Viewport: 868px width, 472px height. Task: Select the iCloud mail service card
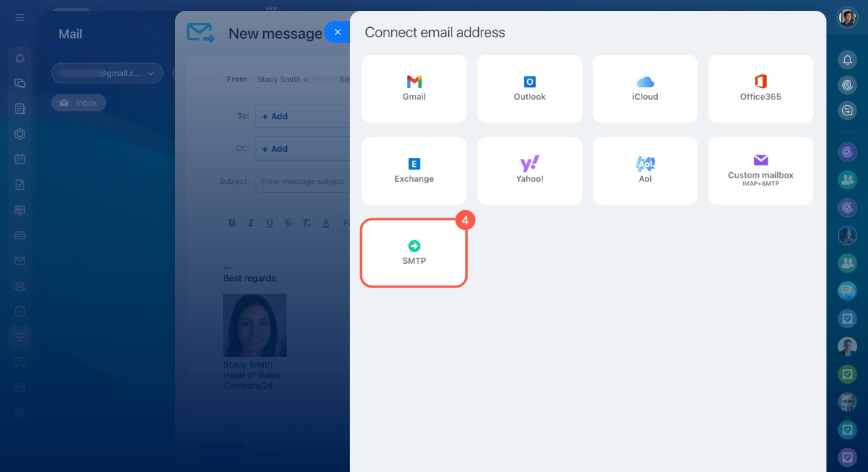pyautogui.click(x=645, y=89)
